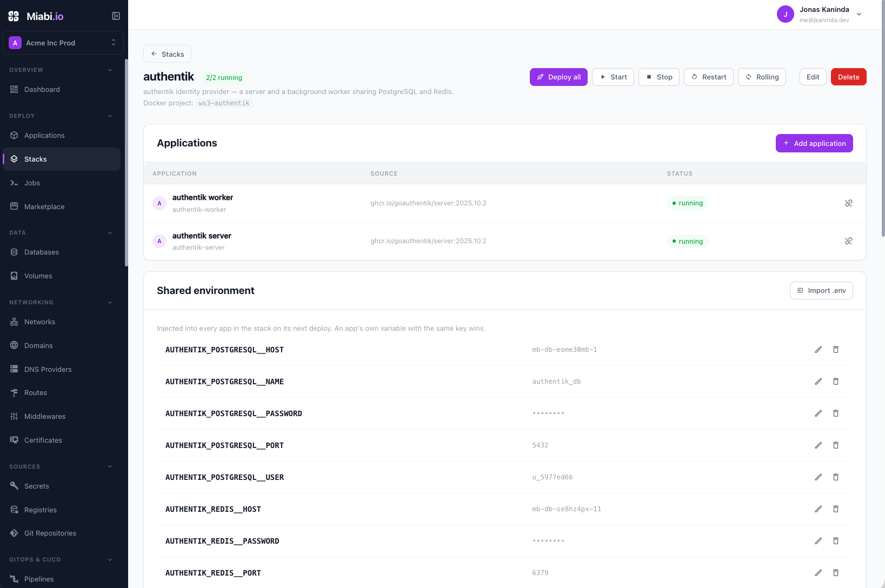Collapse the OVERVIEW sidebar section
This screenshot has height=588, width=885.
click(110, 70)
